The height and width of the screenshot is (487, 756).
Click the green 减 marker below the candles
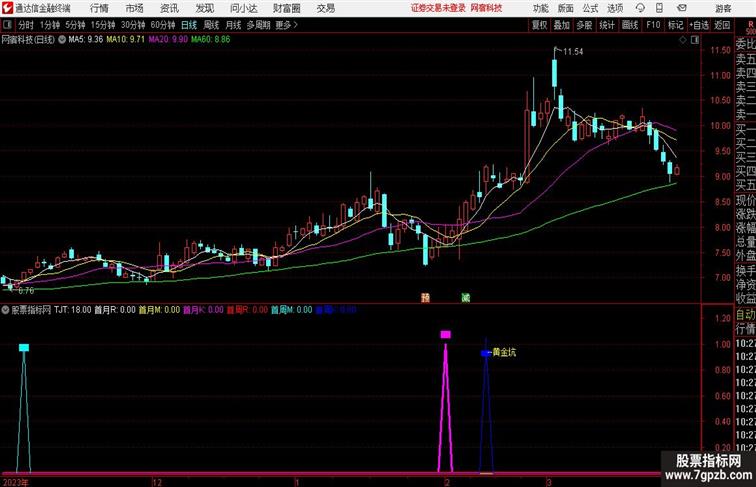click(465, 298)
